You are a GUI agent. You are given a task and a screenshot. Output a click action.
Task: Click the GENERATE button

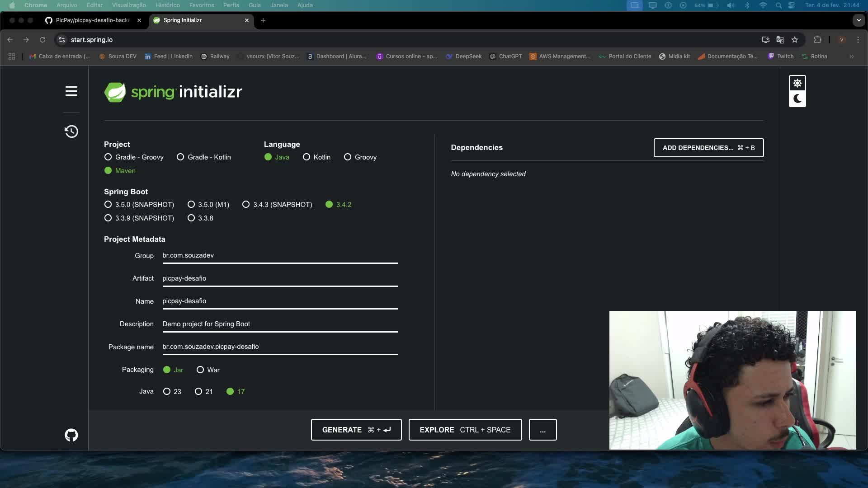point(356,430)
